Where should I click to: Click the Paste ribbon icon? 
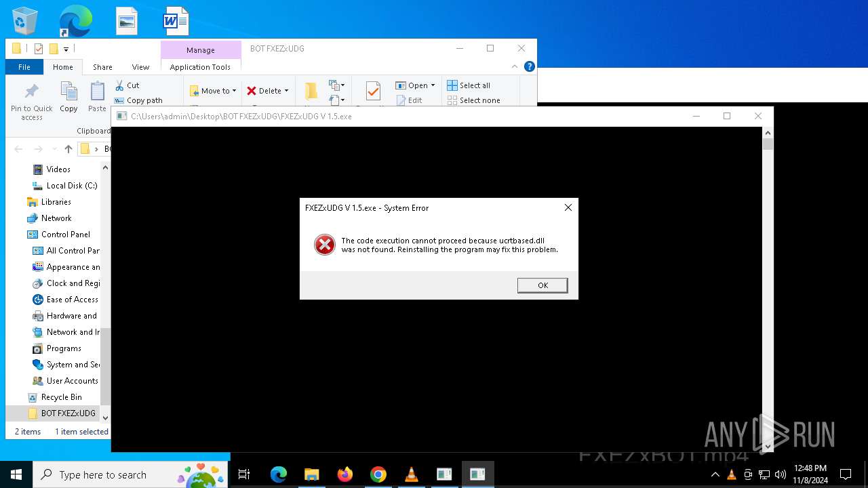(97, 98)
